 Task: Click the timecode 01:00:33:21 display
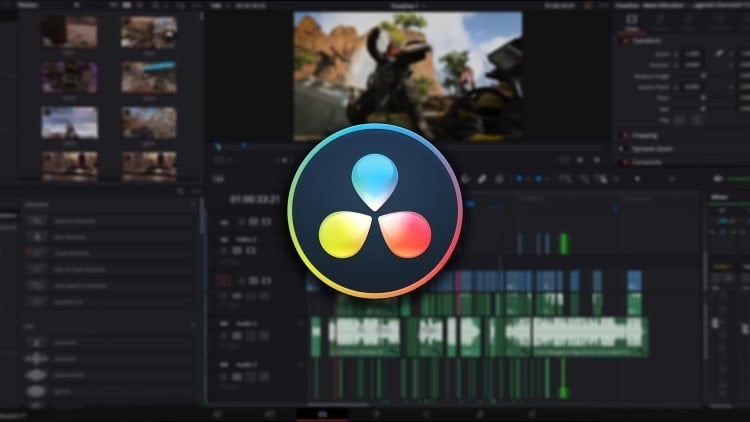coord(254,200)
